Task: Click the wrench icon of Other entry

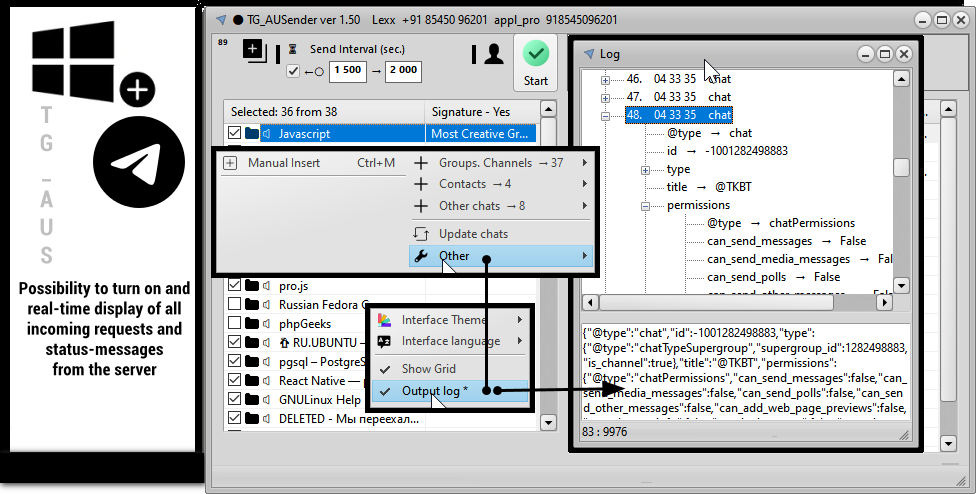Action: coord(421,256)
